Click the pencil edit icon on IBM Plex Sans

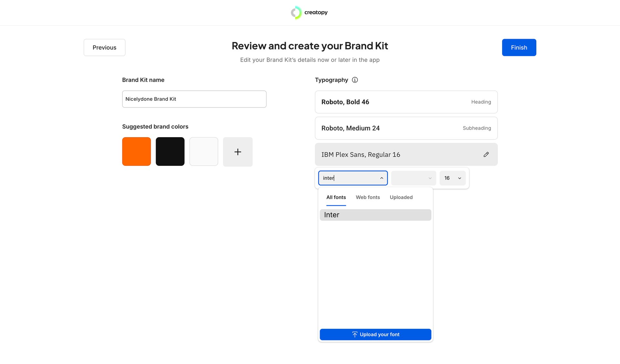(x=486, y=155)
